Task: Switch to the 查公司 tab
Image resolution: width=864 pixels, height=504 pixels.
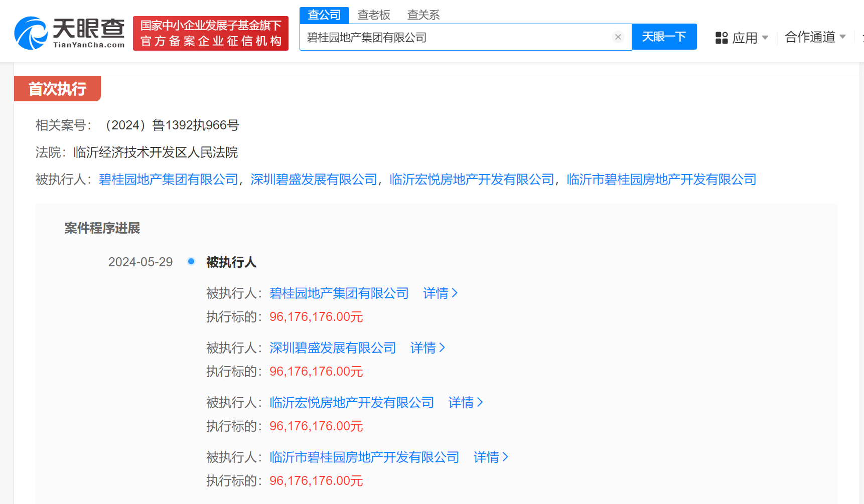Action: [324, 15]
